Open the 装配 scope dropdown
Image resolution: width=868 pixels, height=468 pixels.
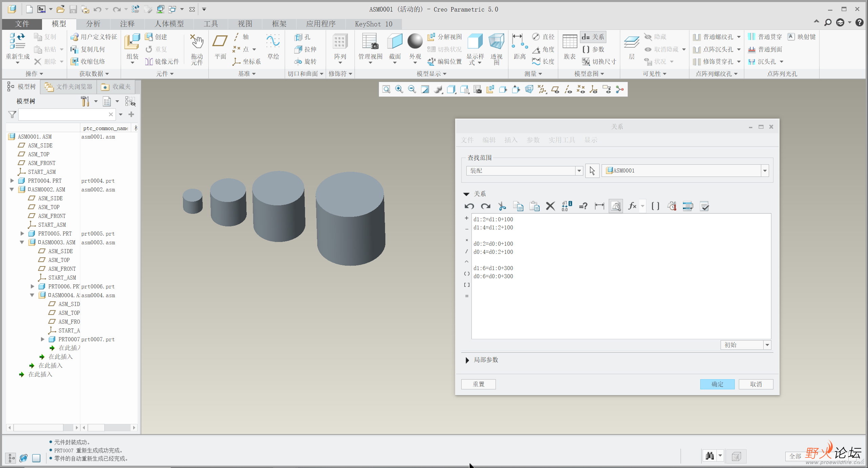(x=579, y=170)
